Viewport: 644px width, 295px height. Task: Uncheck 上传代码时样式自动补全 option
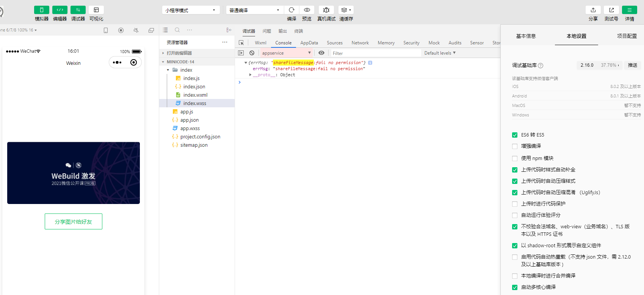point(515,170)
